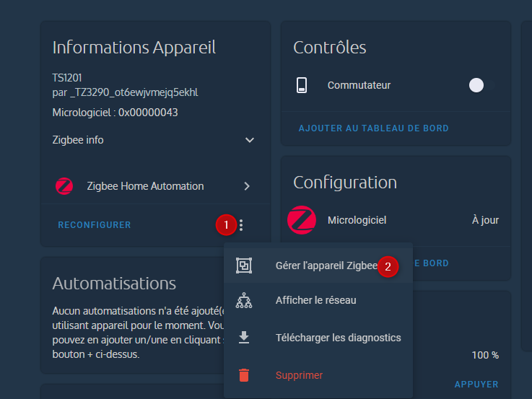The height and width of the screenshot is (399, 532).
Task: Click the Configuration heading
Action: click(345, 183)
